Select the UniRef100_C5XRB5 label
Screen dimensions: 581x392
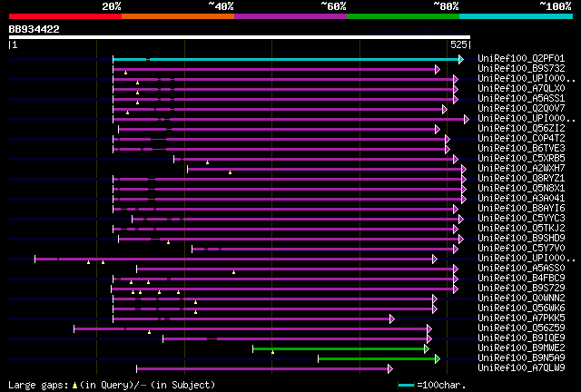click(521, 159)
